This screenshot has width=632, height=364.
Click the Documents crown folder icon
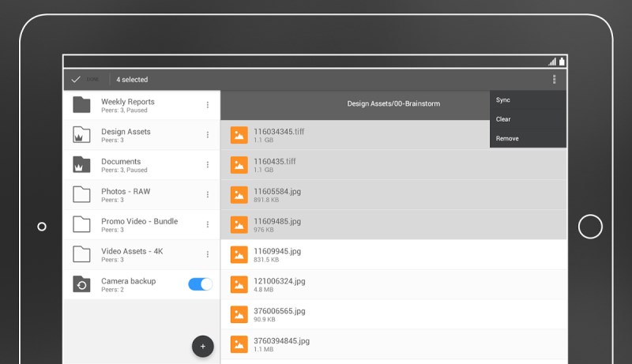81,165
